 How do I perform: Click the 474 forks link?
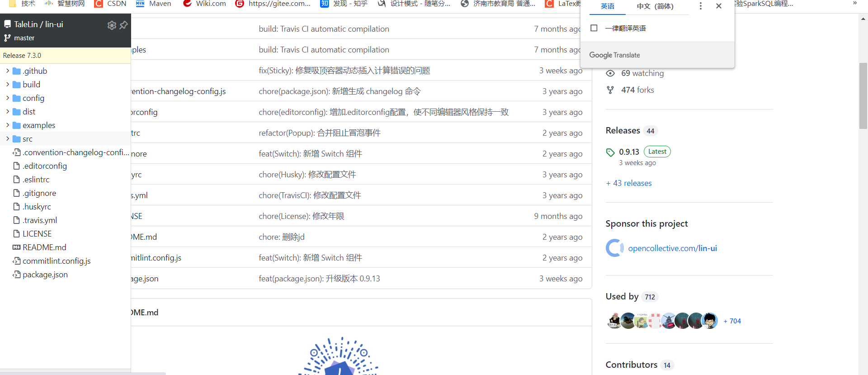pyautogui.click(x=637, y=90)
